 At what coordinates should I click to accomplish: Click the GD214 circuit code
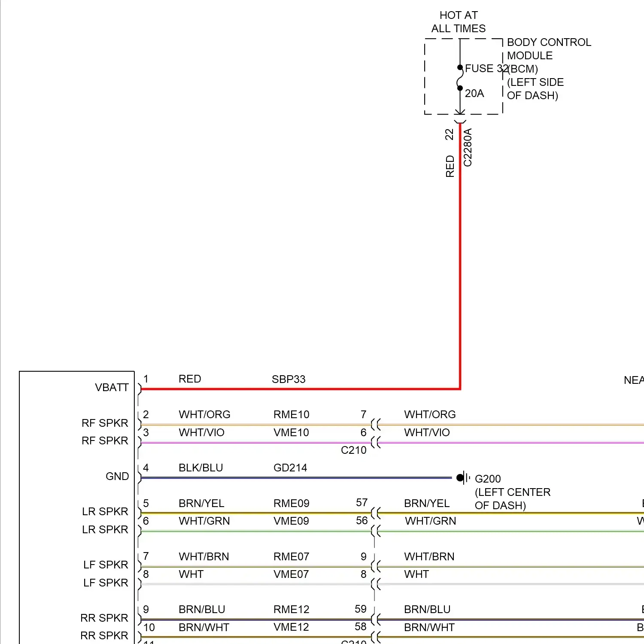(290, 468)
